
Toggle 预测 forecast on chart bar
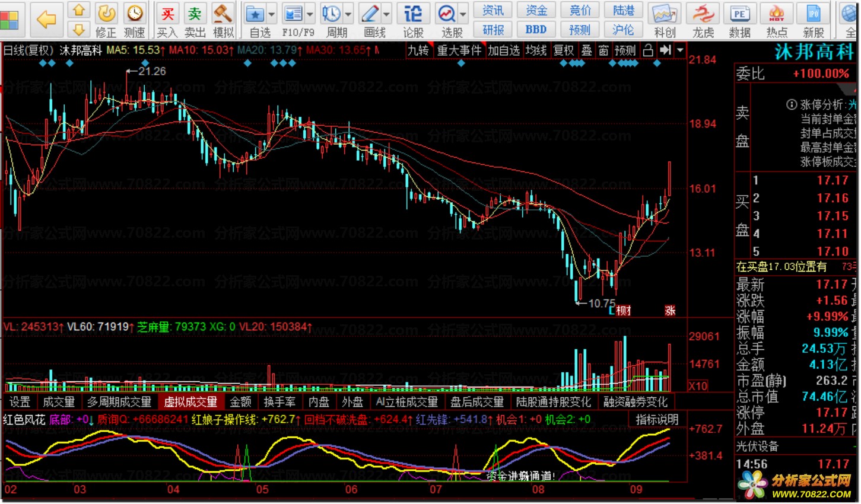625,50
